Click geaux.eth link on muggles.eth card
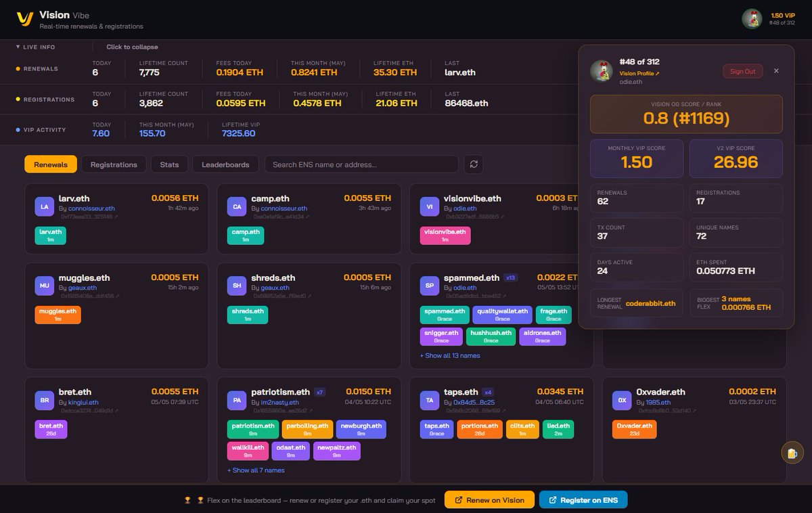This screenshot has width=812, height=513. (x=83, y=288)
